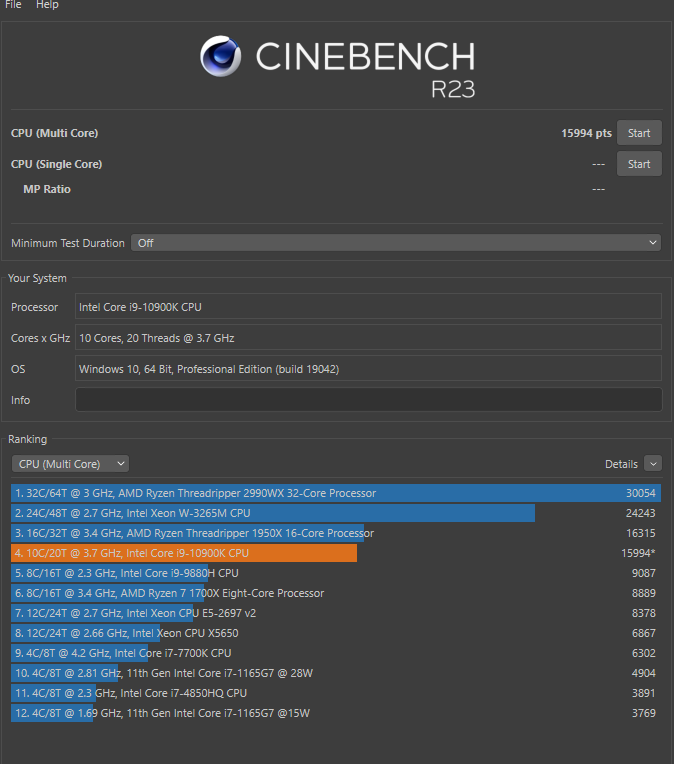Open the File menu

[x=13, y=5]
